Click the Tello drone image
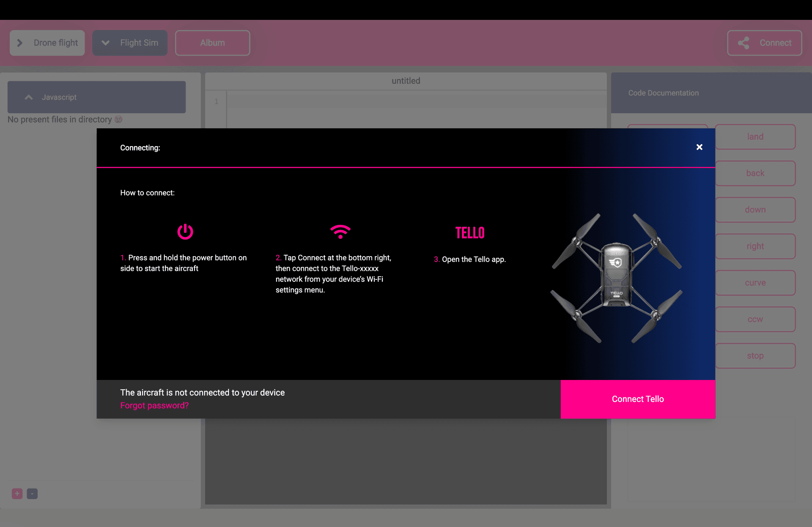 pos(616,278)
